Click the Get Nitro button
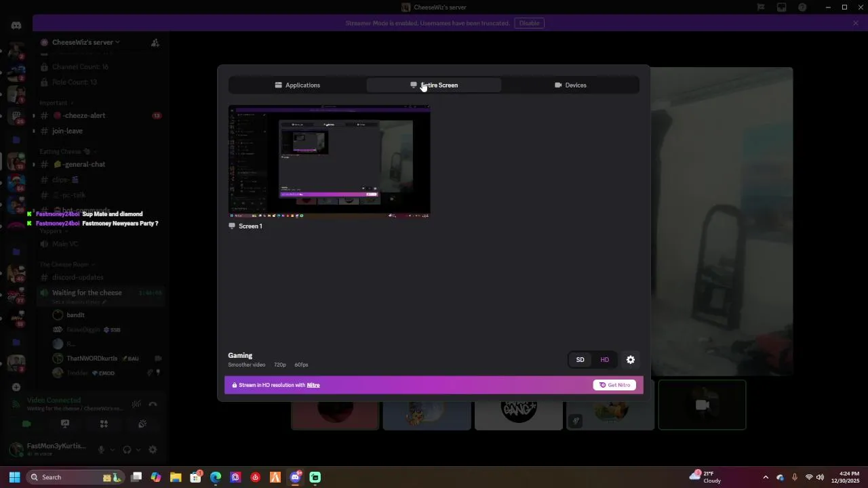Viewport: 868px width, 488px height. coord(614,385)
